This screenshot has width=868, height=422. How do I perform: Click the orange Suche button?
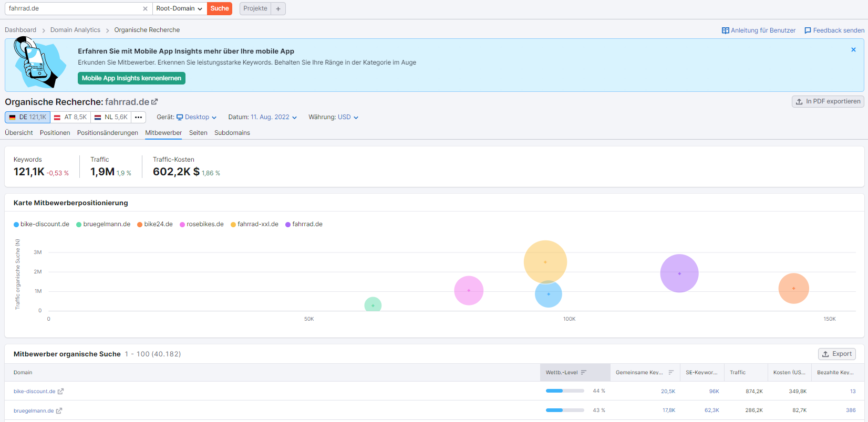(x=220, y=8)
